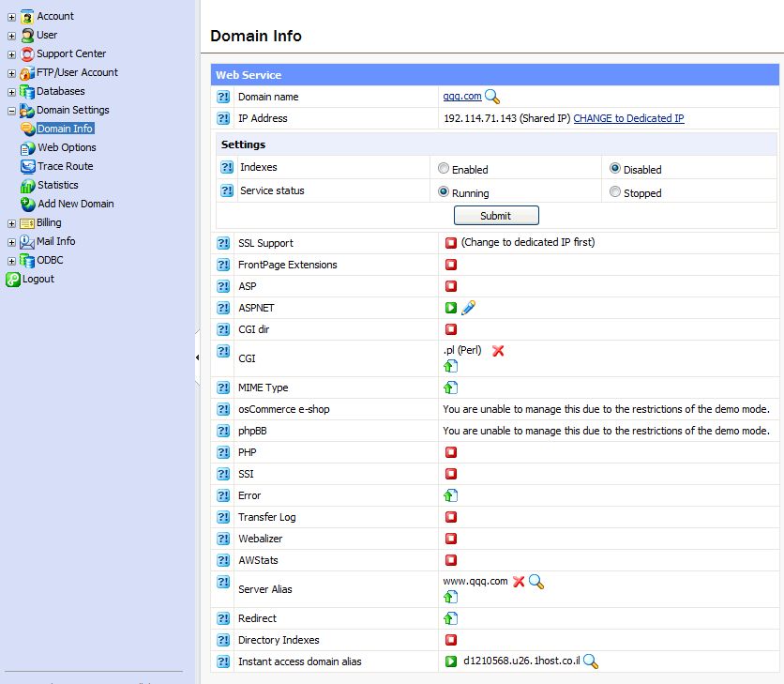This screenshot has height=684, width=784.
Task: Expand the Billing tree node
Action: (x=11, y=223)
